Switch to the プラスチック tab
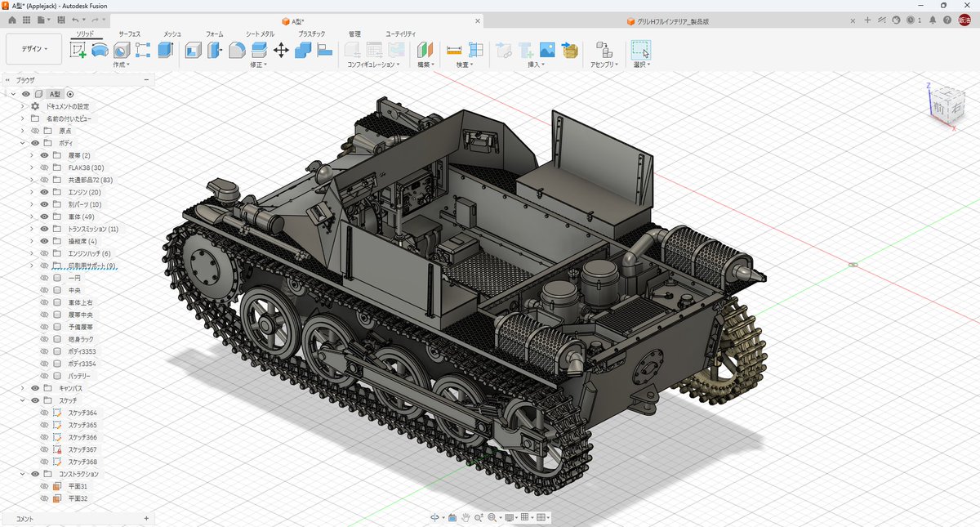Viewport: 980px width, 527px height. tap(312, 33)
